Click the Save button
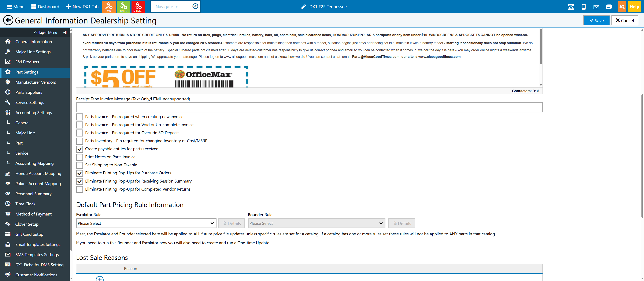 tap(596, 20)
